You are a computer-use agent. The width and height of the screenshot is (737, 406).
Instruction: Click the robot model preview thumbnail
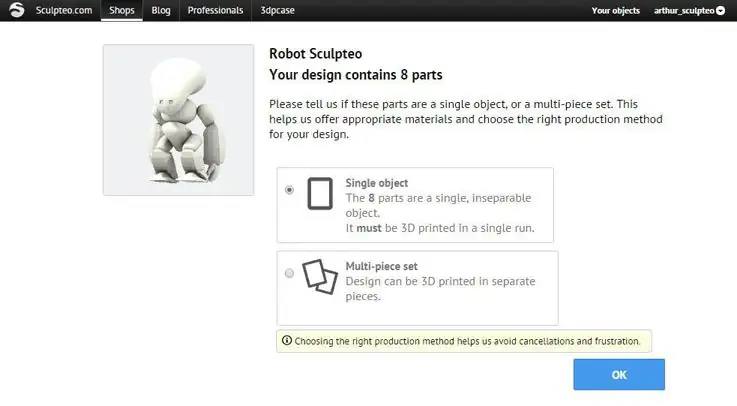(179, 120)
